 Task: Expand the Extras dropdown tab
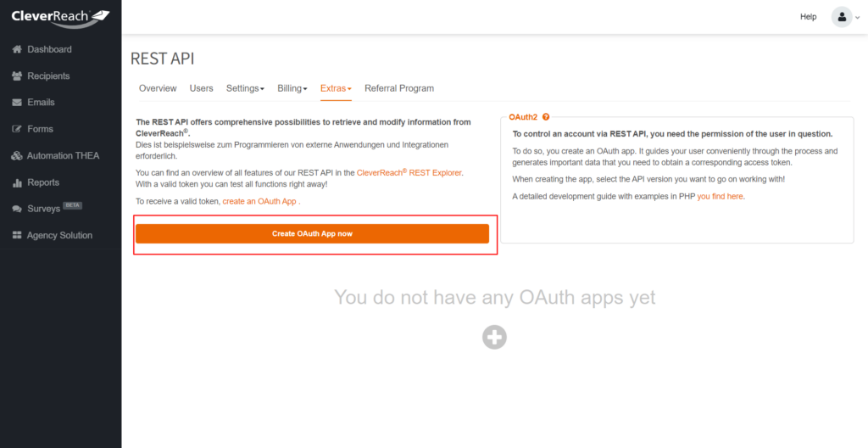pyautogui.click(x=336, y=88)
